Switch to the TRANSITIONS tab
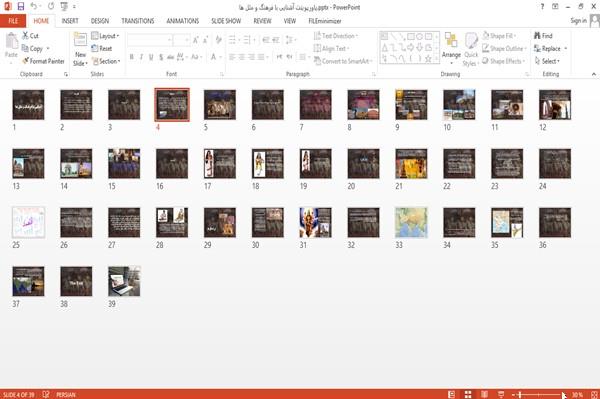This screenshot has height=399, width=600. click(138, 21)
